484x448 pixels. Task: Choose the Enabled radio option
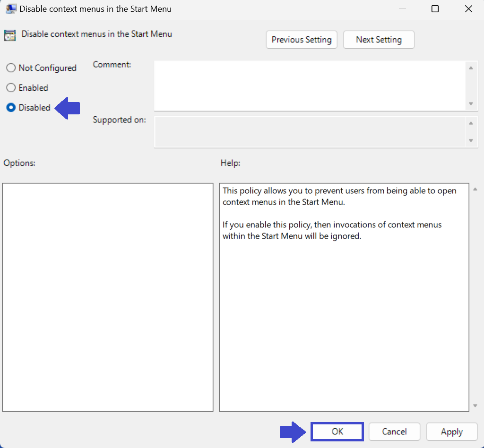point(11,88)
